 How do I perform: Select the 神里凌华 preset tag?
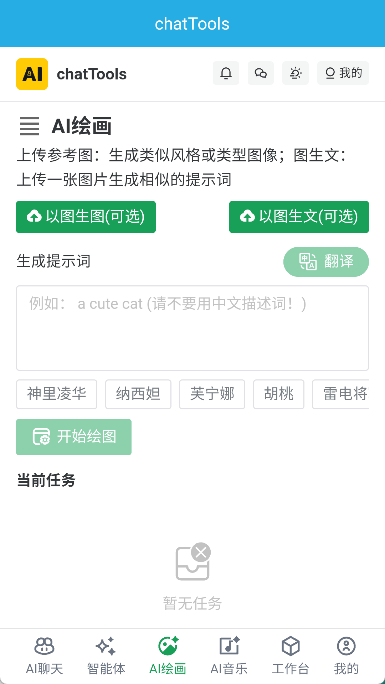pyautogui.click(x=57, y=394)
